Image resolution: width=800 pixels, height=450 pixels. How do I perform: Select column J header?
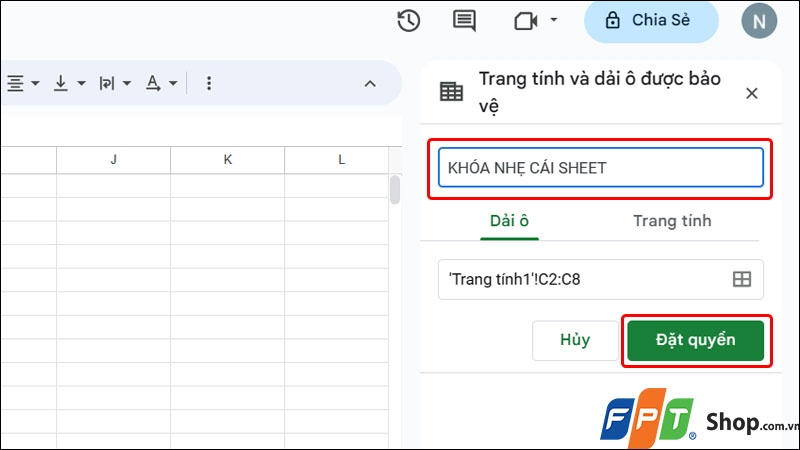[113, 160]
